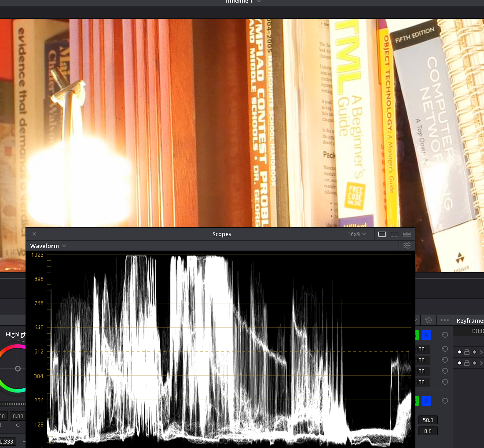This screenshot has height=448, width=484.
Task: Toggle the lower blue B channel button
Action: (426, 401)
